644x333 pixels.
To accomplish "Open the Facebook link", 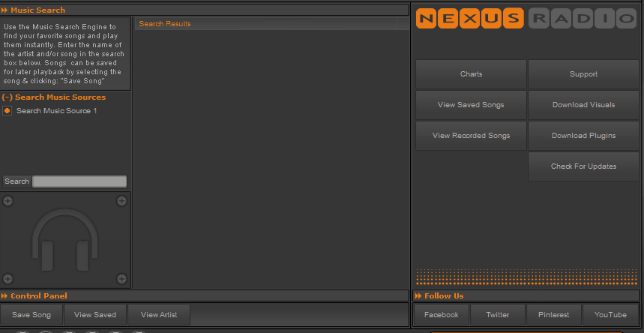I will pyautogui.click(x=441, y=315).
